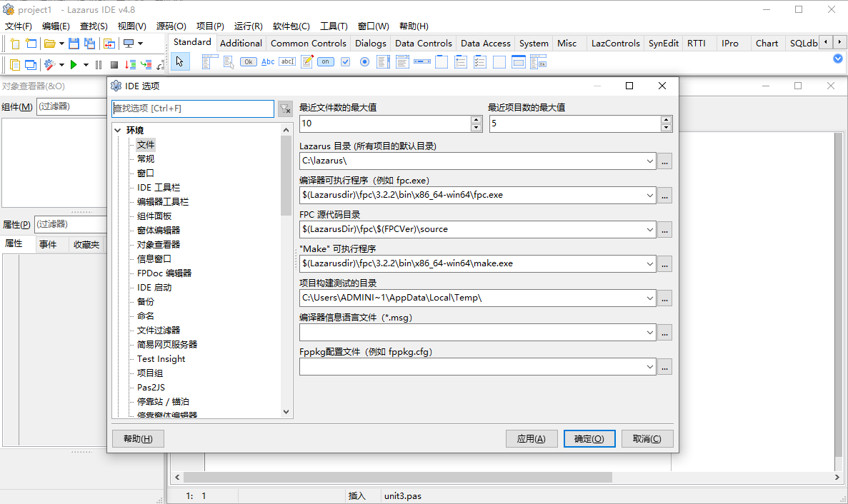This screenshot has width=848, height=504.
Task: Click the build mode gear-wrench icon
Action: (x=50, y=65)
